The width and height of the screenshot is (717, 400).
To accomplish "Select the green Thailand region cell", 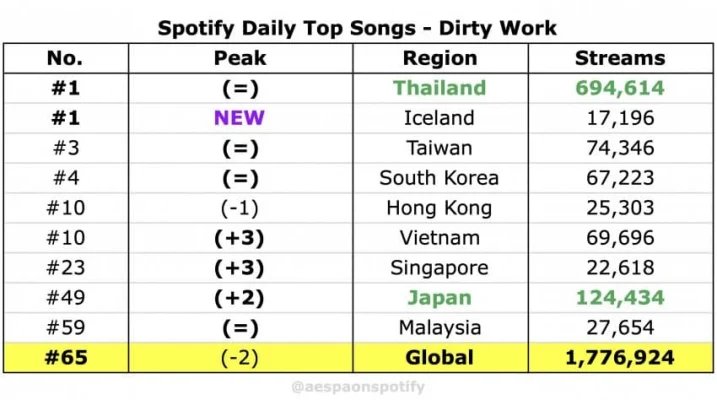I will (439, 88).
